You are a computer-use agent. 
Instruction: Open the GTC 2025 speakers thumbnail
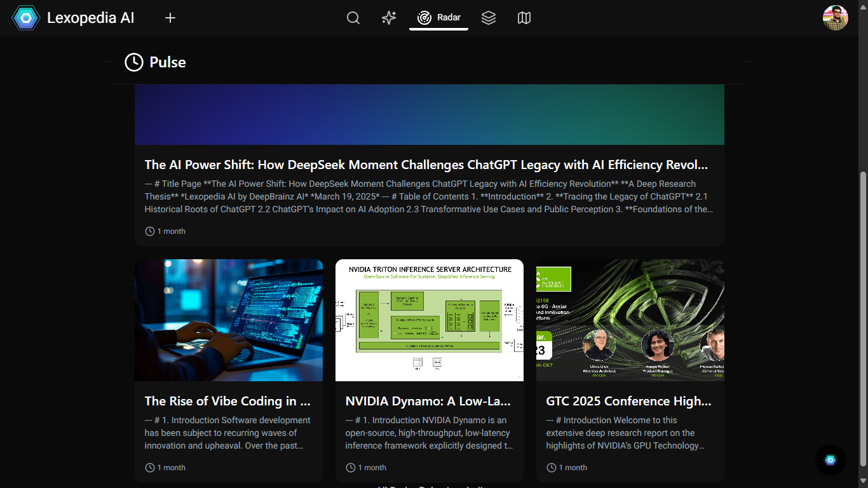pos(630,320)
